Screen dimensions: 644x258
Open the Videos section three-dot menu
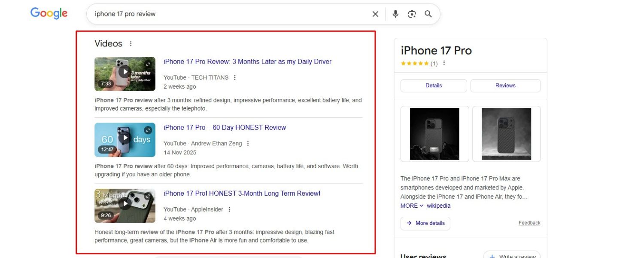(130, 43)
